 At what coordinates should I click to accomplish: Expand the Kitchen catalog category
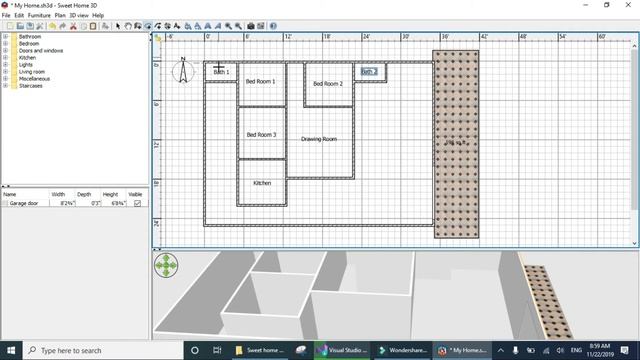point(5,58)
